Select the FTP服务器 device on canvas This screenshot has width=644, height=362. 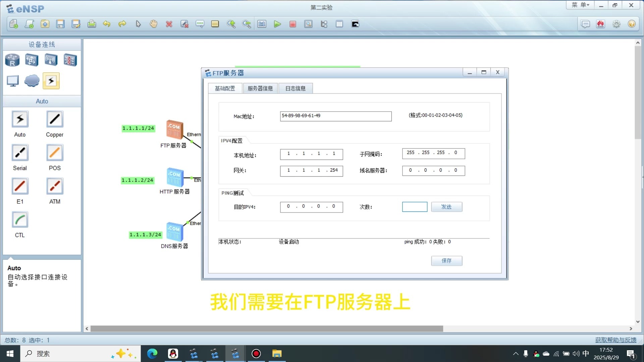pos(174,130)
